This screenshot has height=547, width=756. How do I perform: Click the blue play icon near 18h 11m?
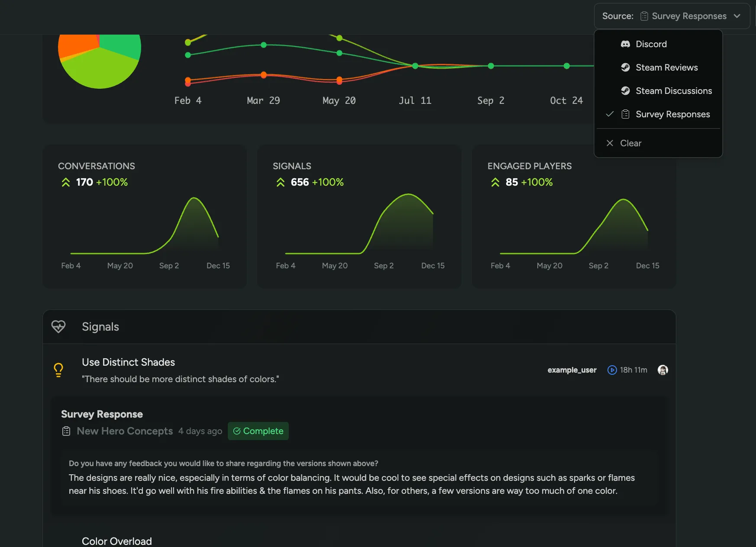point(612,370)
